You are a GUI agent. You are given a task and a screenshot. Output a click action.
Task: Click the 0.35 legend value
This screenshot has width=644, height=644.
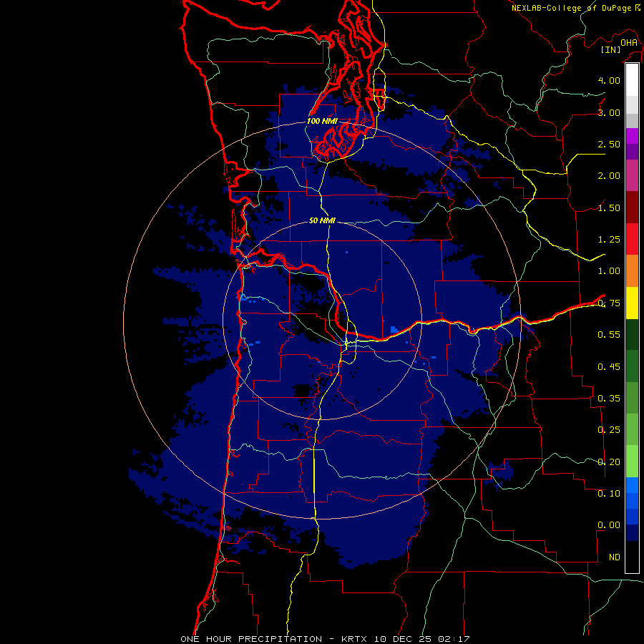pos(609,399)
